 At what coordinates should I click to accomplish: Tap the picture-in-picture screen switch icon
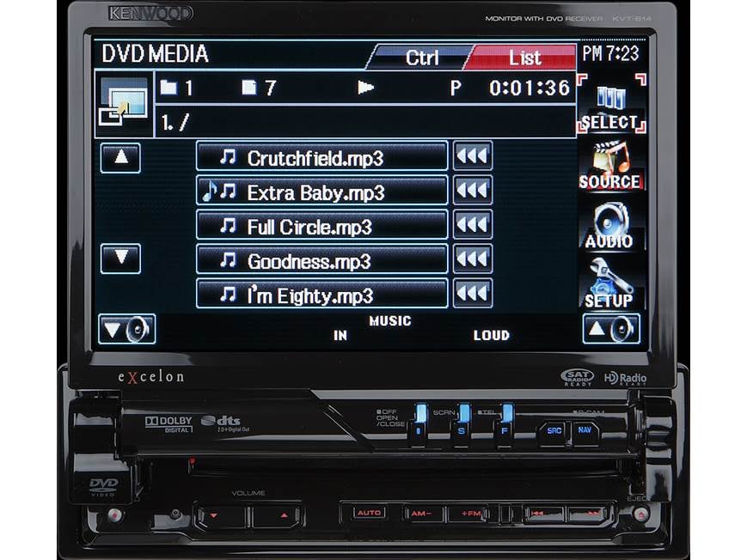(x=124, y=104)
